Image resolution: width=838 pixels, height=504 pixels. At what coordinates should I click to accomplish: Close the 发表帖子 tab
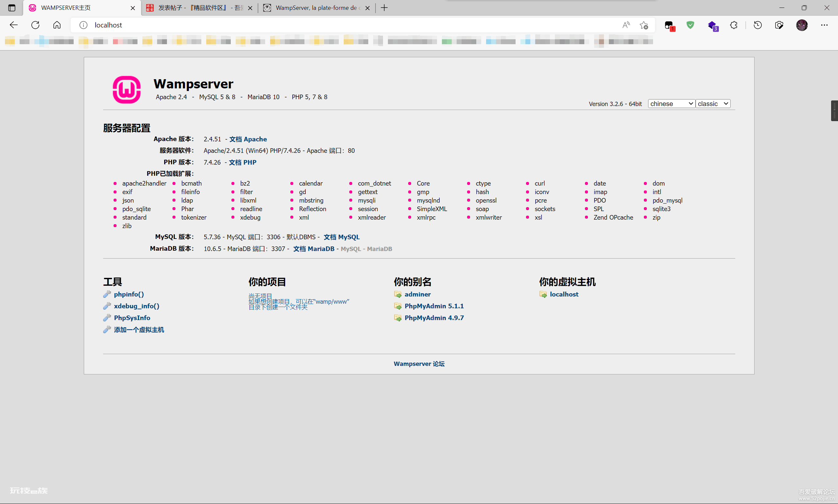[250, 8]
